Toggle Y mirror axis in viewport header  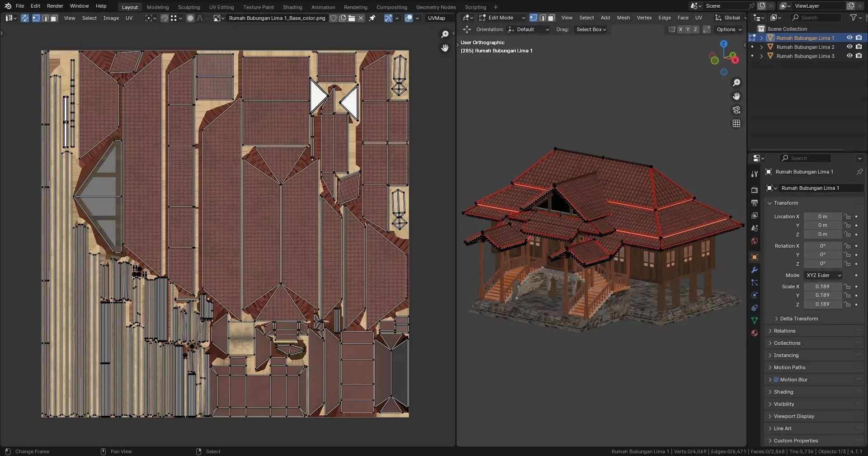tap(688, 29)
